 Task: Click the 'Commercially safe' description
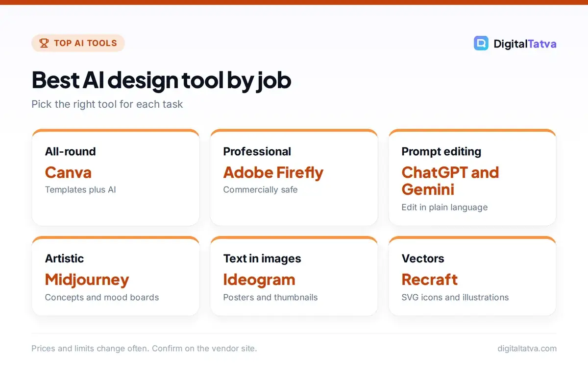pos(260,190)
